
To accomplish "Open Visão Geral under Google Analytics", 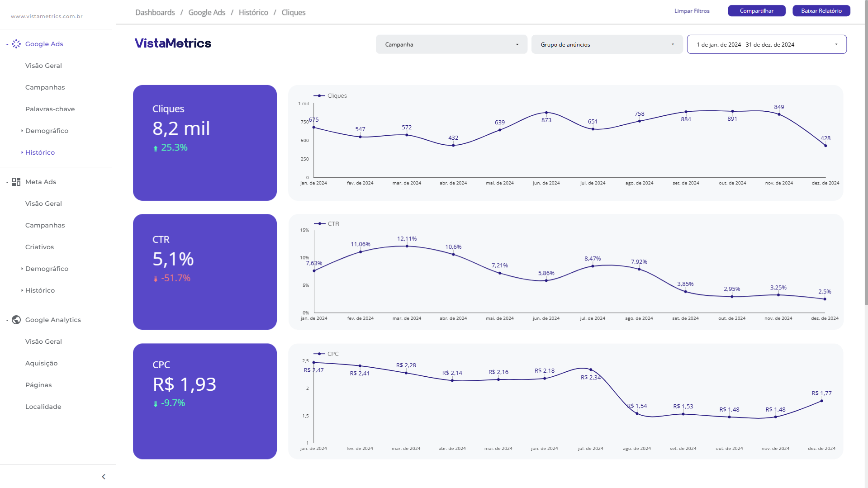I will coord(43,341).
